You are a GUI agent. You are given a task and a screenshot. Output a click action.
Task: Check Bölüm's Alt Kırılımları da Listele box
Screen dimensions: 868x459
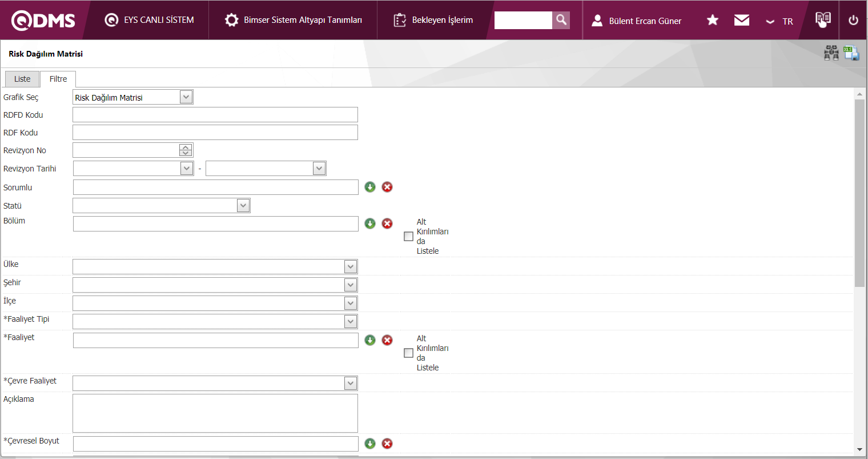[x=408, y=236]
